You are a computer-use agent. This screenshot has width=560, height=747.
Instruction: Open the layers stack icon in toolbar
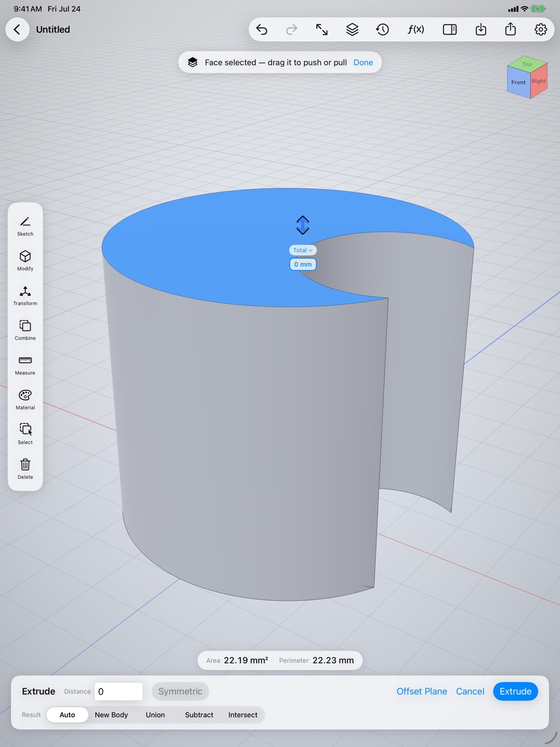(x=352, y=29)
